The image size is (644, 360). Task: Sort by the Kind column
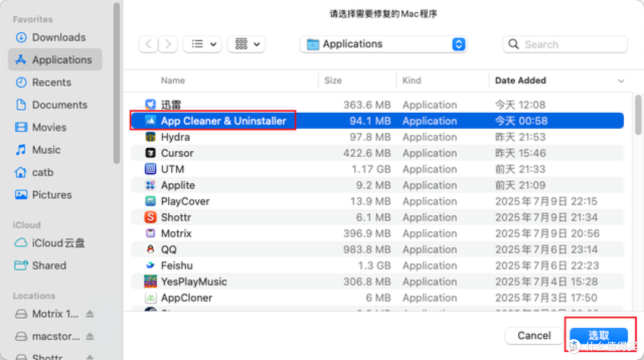411,80
